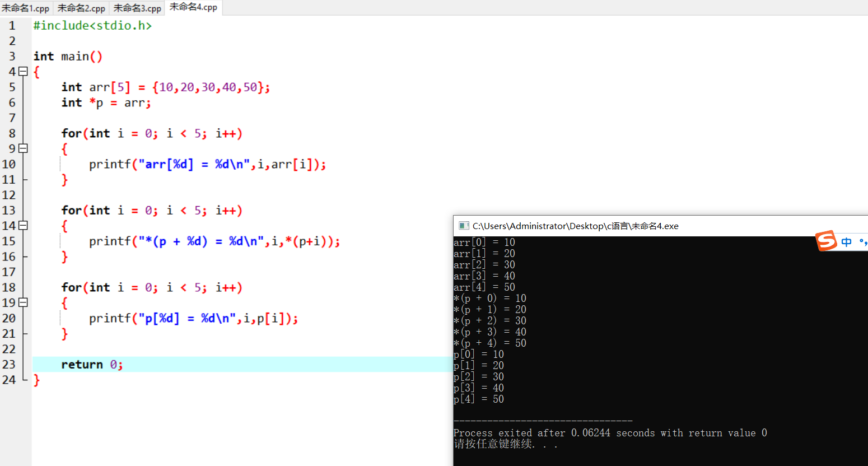Click the for loop header on line 18
Viewport: 868px width, 466px height.
[x=152, y=288]
